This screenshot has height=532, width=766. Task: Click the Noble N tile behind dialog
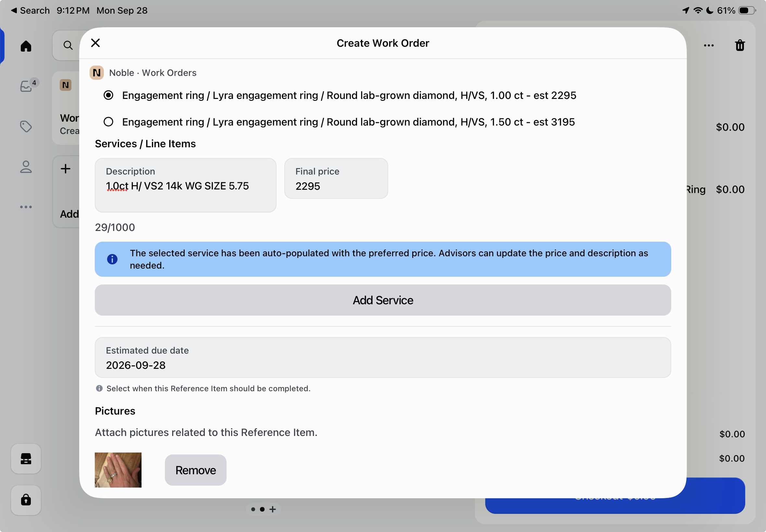65,85
